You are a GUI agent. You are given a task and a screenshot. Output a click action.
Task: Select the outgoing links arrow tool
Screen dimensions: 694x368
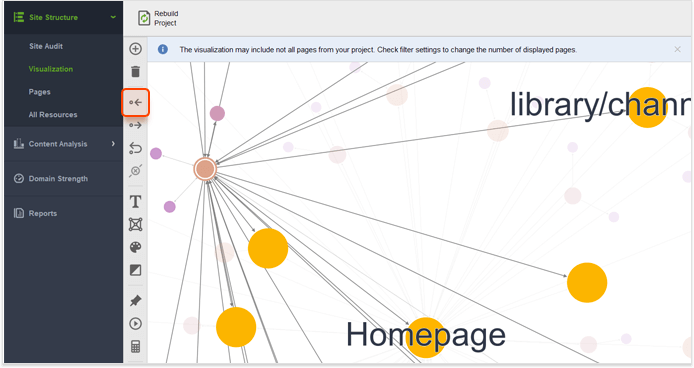tap(135, 125)
